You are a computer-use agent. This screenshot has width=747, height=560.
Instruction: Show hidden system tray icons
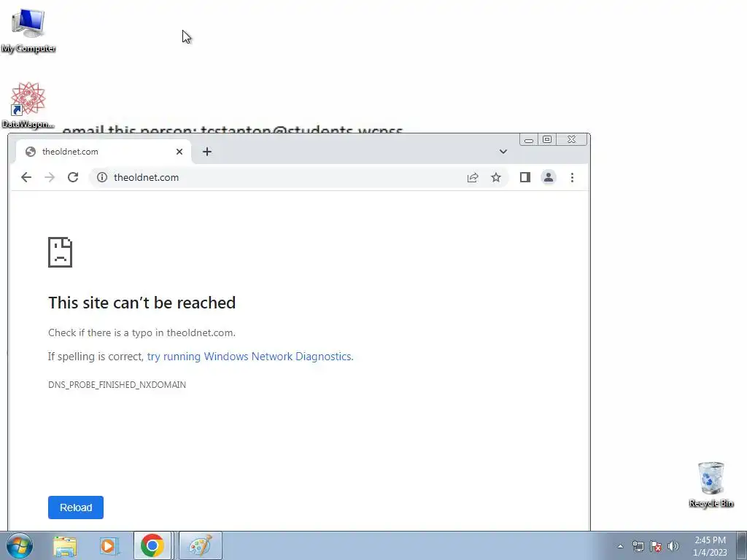[x=620, y=546]
